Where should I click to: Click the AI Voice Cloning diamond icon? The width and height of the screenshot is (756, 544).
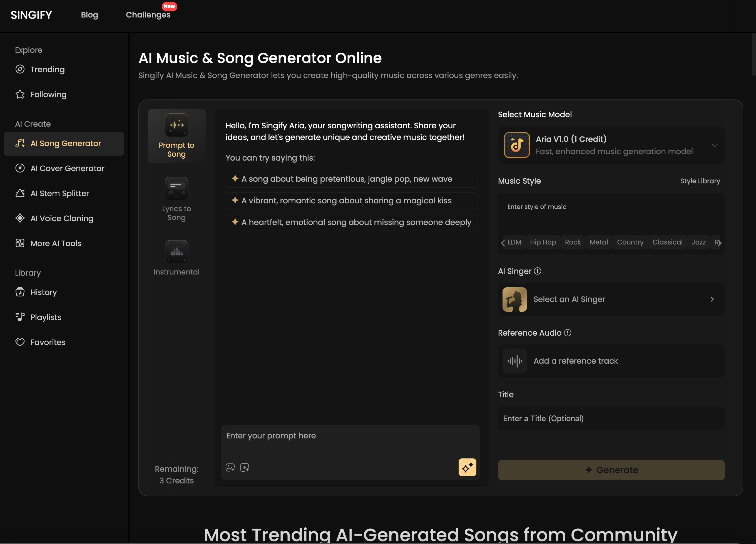point(20,218)
